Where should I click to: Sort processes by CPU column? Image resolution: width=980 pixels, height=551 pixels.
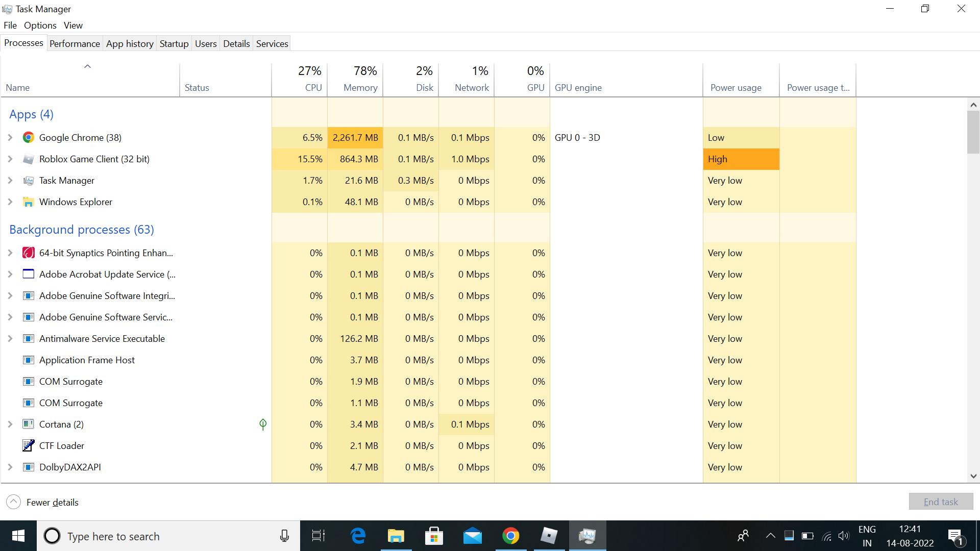coord(300,80)
